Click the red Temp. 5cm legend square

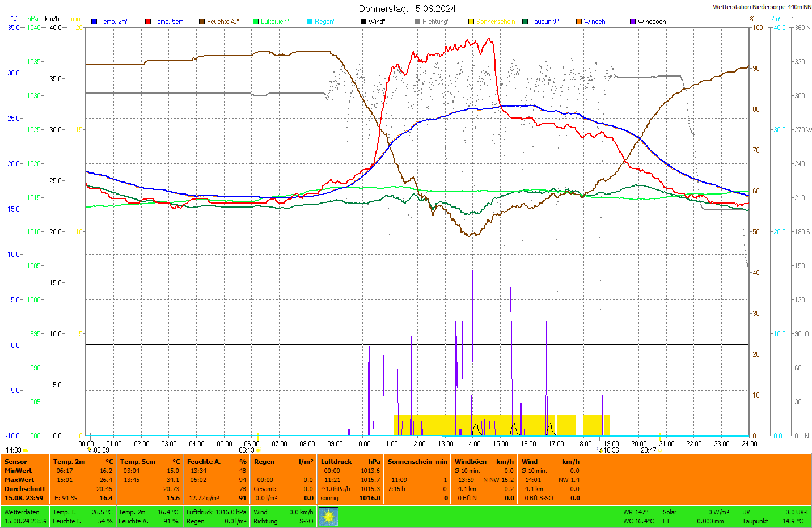coord(148,22)
